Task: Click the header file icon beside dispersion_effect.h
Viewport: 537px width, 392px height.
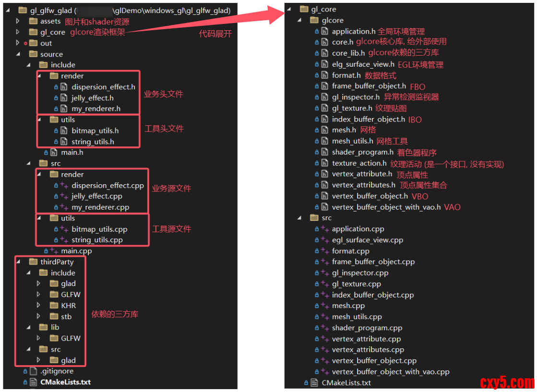Action: (x=64, y=87)
